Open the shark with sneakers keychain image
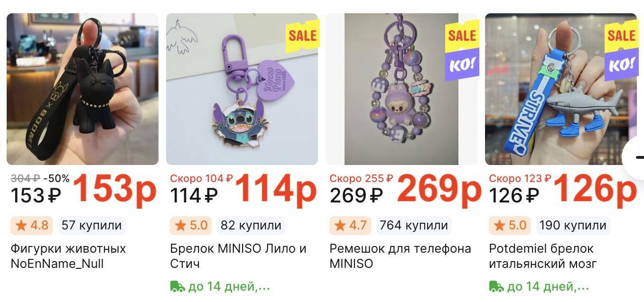Screen dimensions: 644x302 [x=561, y=89]
